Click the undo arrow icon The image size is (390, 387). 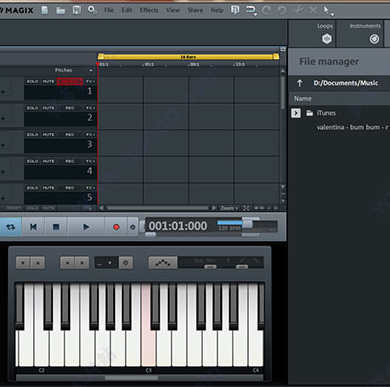click(282, 10)
